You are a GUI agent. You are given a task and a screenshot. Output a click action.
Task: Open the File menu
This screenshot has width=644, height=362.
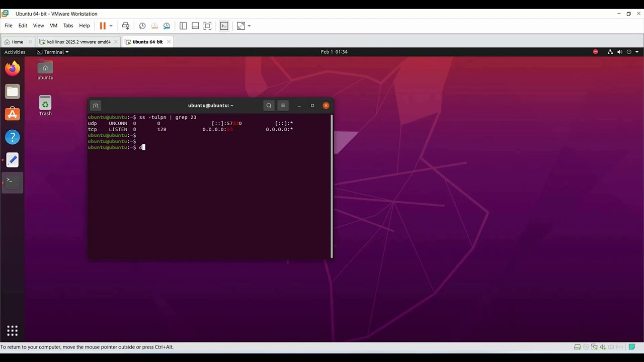(9, 26)
